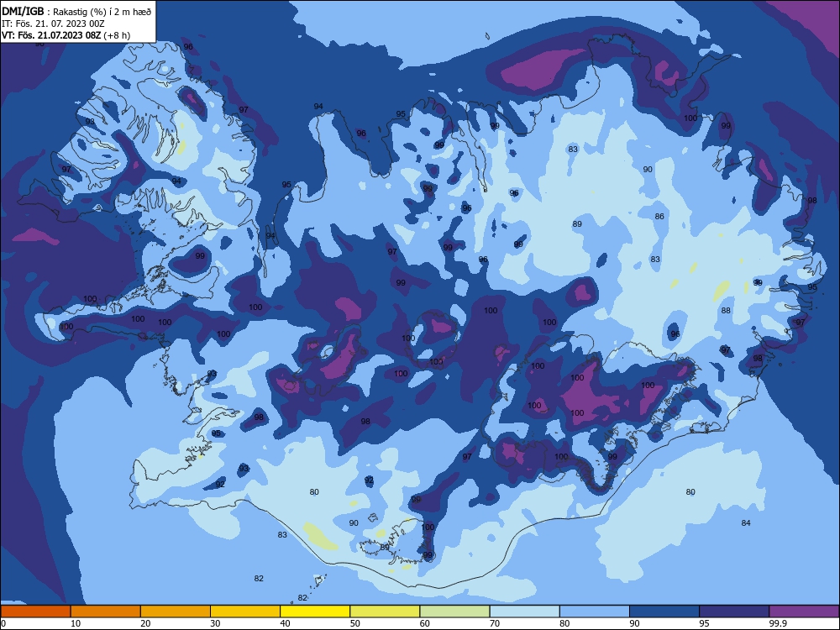
Task: Pick the yellow-green 50–60 legend swatch
Action: point(386,612)
